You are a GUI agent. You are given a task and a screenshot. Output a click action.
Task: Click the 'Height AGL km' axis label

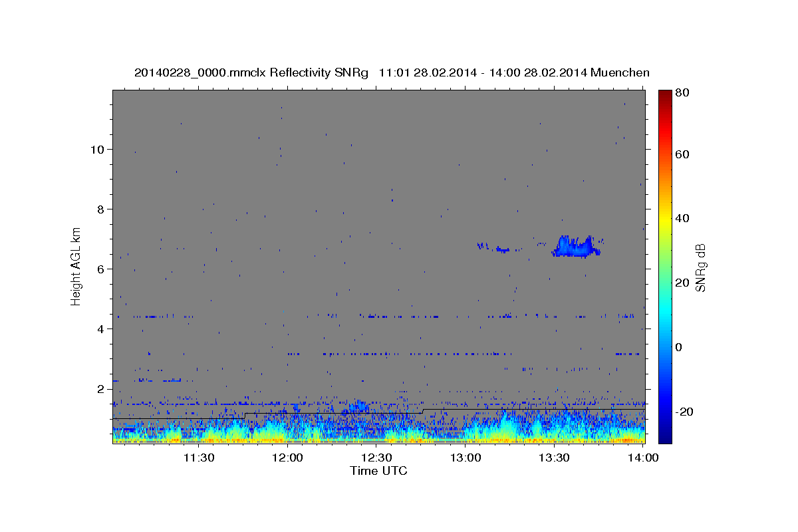[76, 265]
